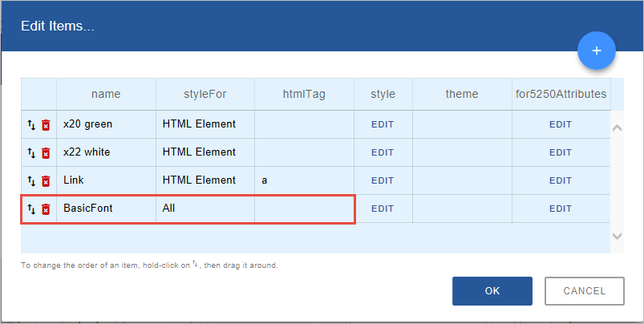Edit style of x20 green
Viewport: 644px width, 324px height.
(383, 124)
